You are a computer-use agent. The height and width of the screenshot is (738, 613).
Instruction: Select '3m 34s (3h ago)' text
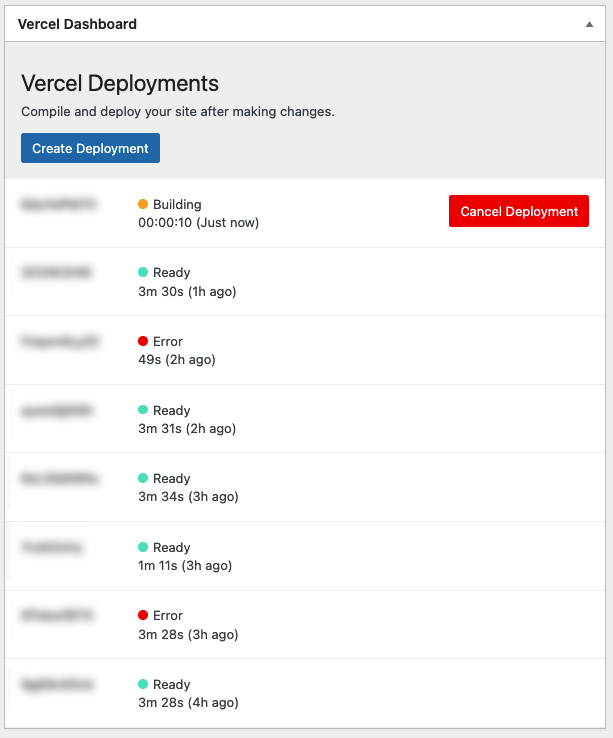point(188,497)
